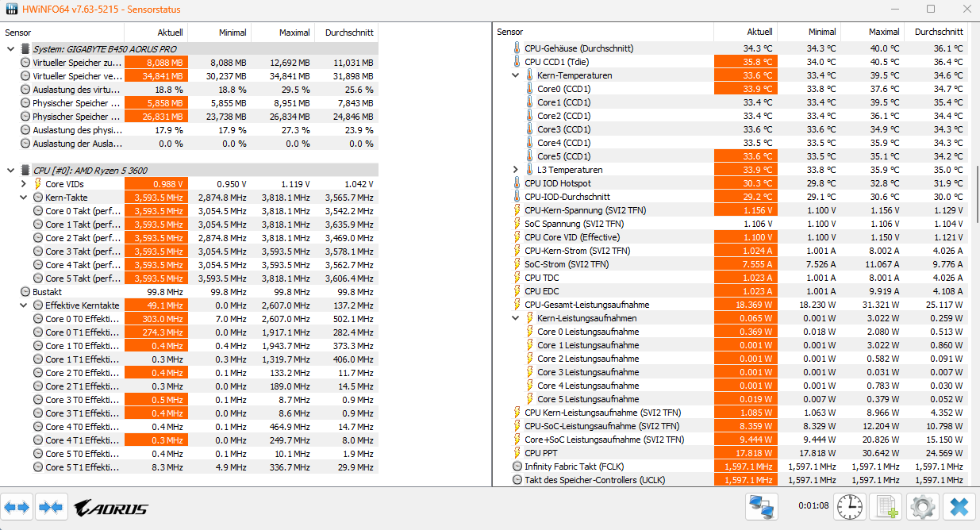The image size is (980, 530).
Task: Click the clock reset timer icon
Action: click(x=851, y=506)
